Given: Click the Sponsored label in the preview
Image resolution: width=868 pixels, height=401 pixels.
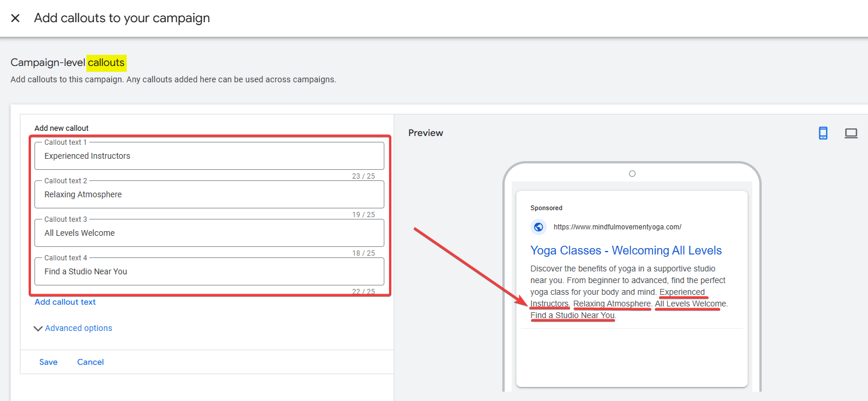Looking at the screenshot, I should [x=546, y=208].
